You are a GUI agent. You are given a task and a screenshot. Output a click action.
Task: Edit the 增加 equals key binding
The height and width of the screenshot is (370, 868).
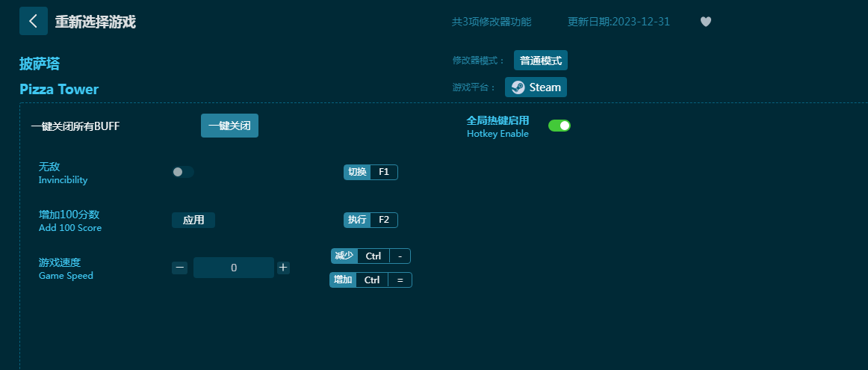click(400, 280)
